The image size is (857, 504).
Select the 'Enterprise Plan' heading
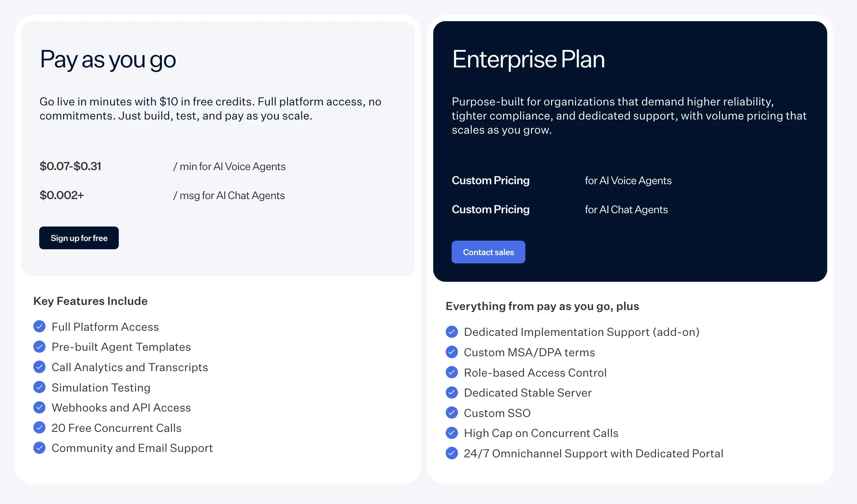pos(528,59)
